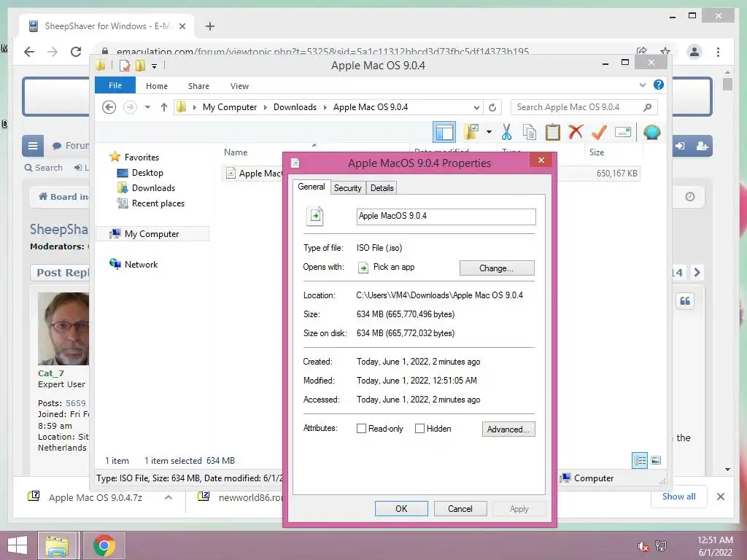Viewport: 747px width, 560px height.
Task: Confirm properties with OK
Action: (x=401, y=508)
